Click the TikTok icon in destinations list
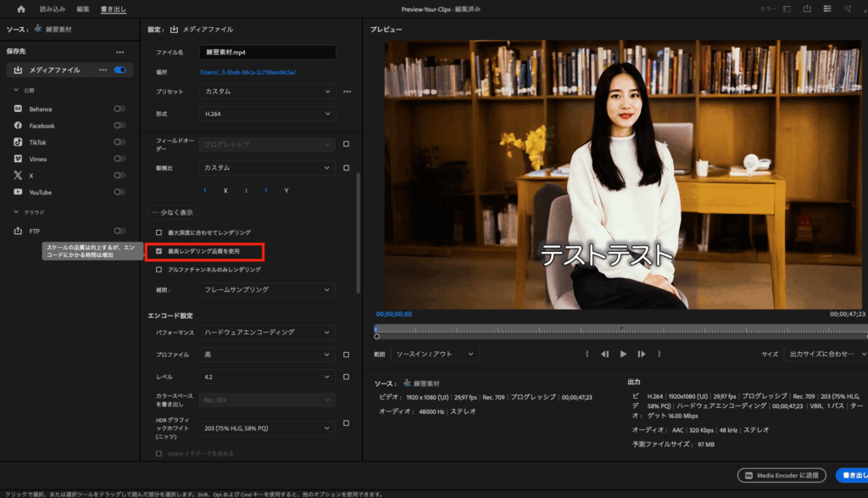 [18, 143]
